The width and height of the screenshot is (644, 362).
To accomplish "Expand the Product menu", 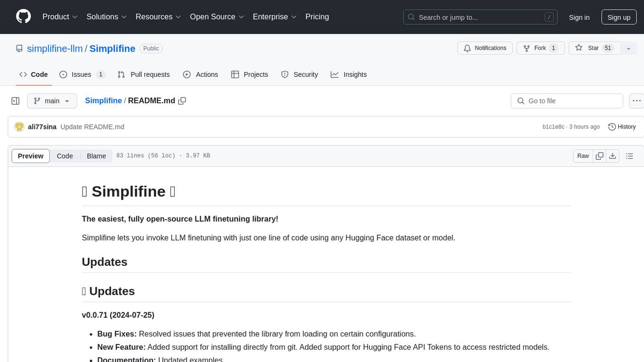I will (60, 17).
